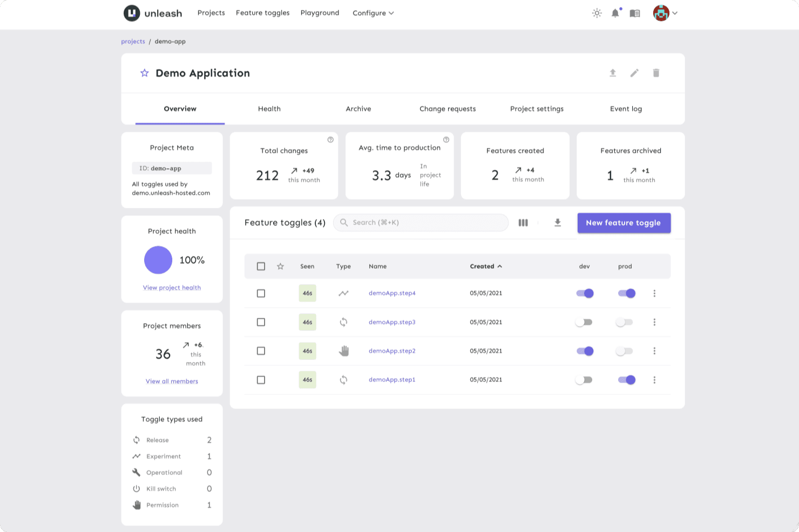
Task: Toggle light/dark theme sun icon
Action: (x=597, y=13)
